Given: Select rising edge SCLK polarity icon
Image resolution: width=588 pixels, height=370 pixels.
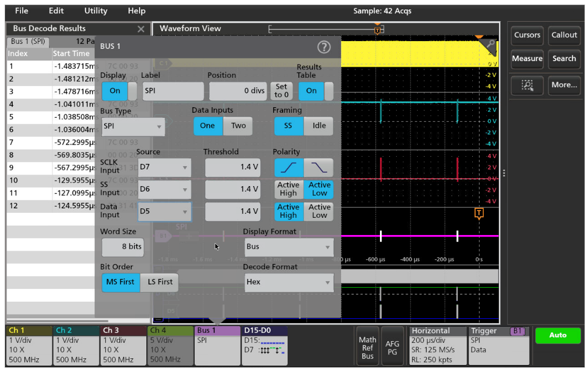Looking at the screenshot, I should [x=289, y=167].
